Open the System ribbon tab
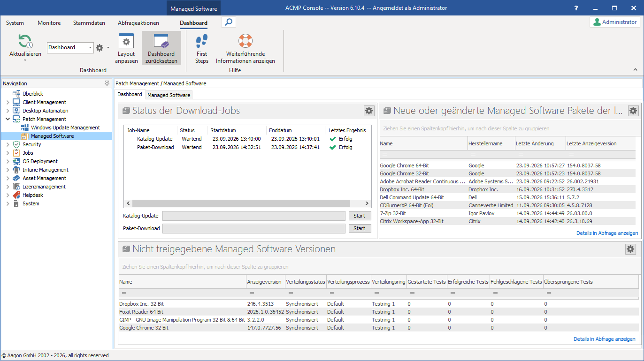The height and width of the screenshot is (361, 644). (x=15, y=23)
